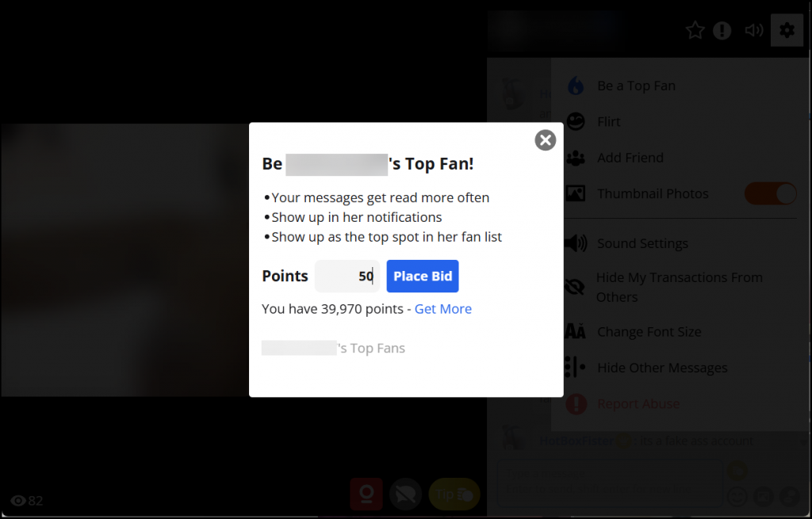Select Be a Top Fan menu item
This screenshot has height=519, width=812.
pyautogui.click(x=636, y=86)
